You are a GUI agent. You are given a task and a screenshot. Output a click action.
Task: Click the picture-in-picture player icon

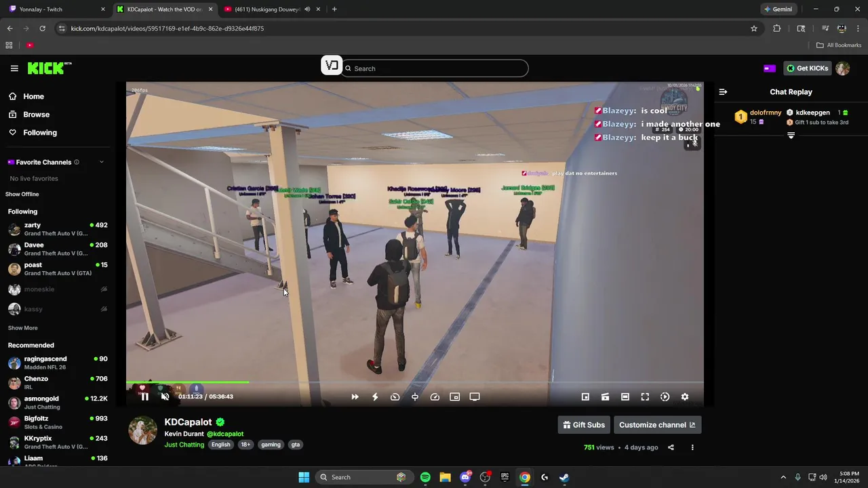tap(455, 397)
